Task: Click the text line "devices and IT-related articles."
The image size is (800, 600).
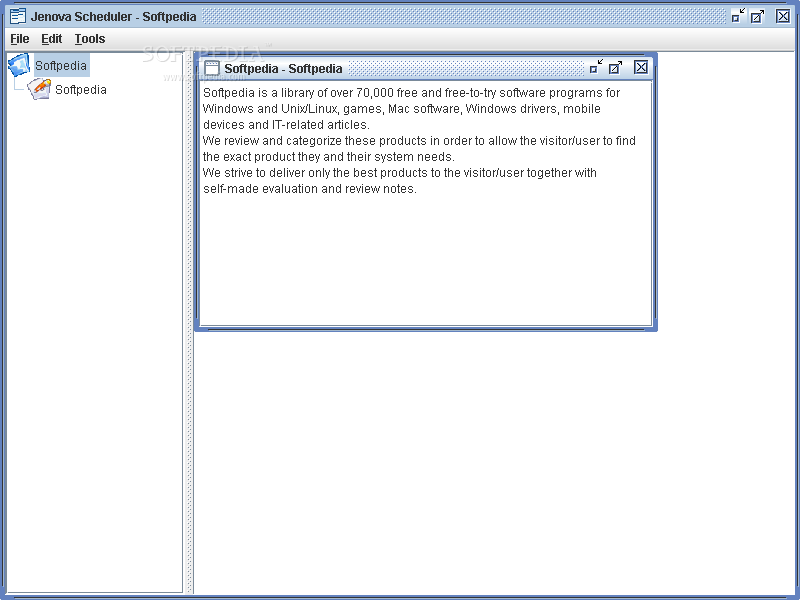Action: [x=286, y=124]
